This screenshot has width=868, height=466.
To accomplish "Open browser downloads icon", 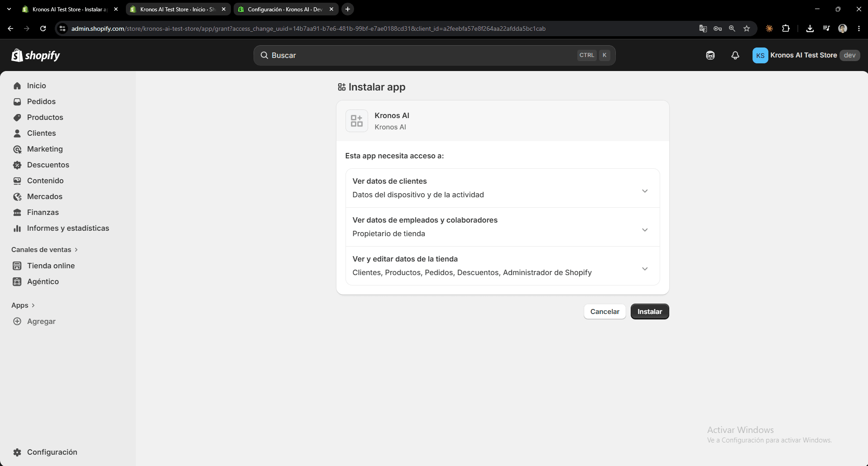I will (x=810, y=29).
